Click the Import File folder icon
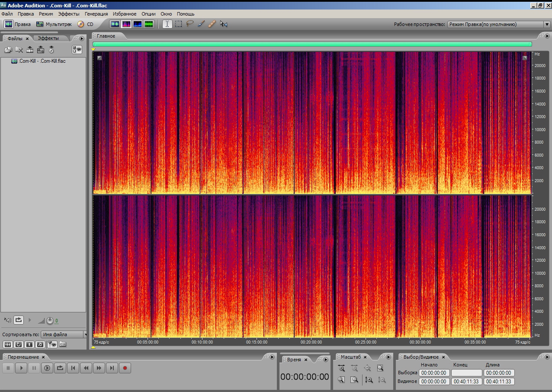The image size is (552, 392). pyautogui.click(x=8, y=50)
